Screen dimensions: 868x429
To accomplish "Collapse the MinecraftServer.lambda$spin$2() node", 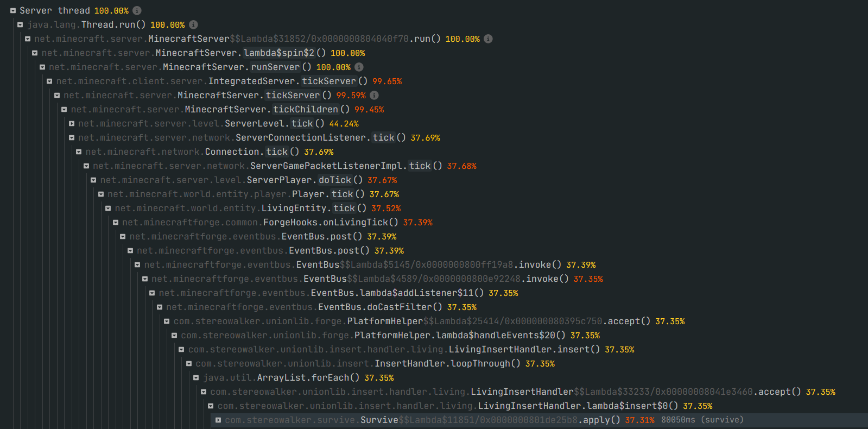I will point(35,53).
